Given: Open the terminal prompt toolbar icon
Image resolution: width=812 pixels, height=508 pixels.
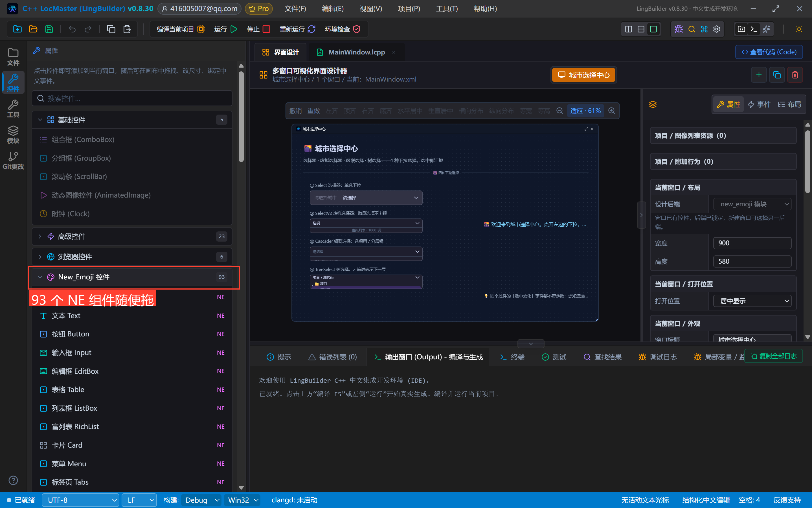Looking at the screenshot, I should tap(754, 29).
